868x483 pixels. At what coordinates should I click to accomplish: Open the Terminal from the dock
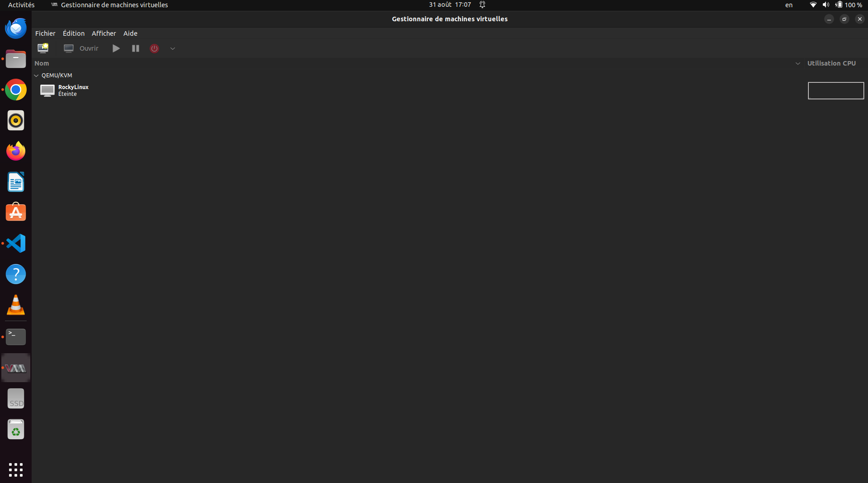(x=16, y=337)
